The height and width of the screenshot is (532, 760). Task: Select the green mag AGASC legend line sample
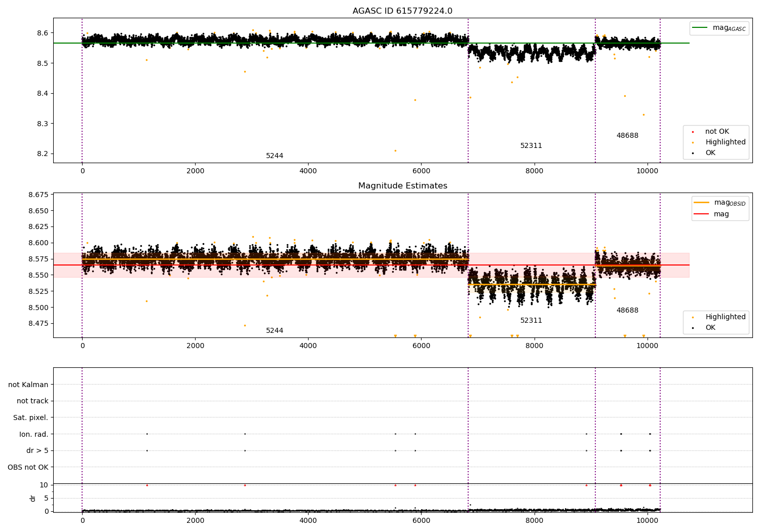700,28
